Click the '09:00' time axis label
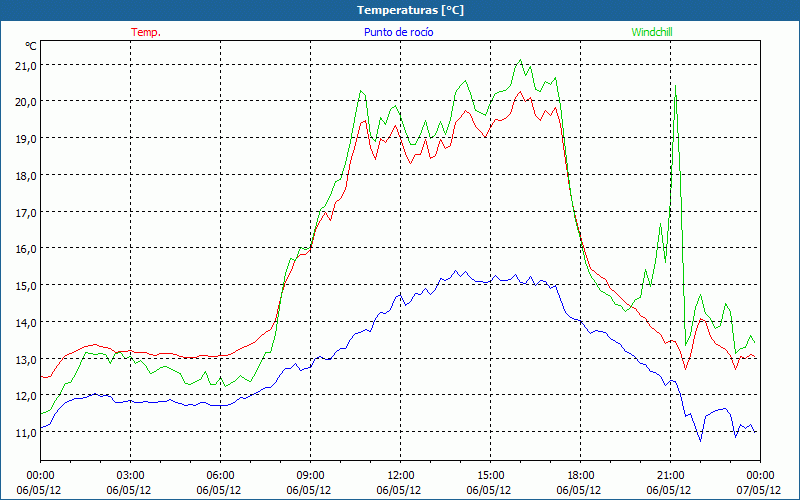800x500 pixels. point(310,476)
